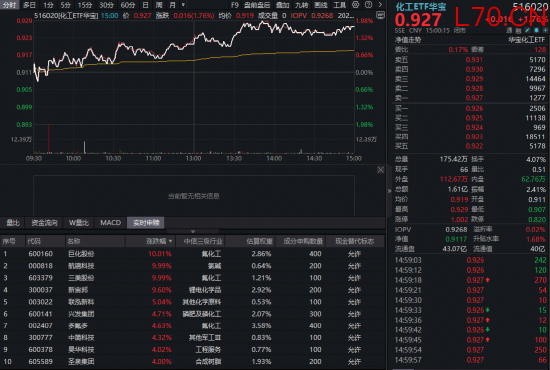The height and width of the screenshot is (370, 550).
Task: Open the period dropdown arrow after 月
Action: point(183,5)
